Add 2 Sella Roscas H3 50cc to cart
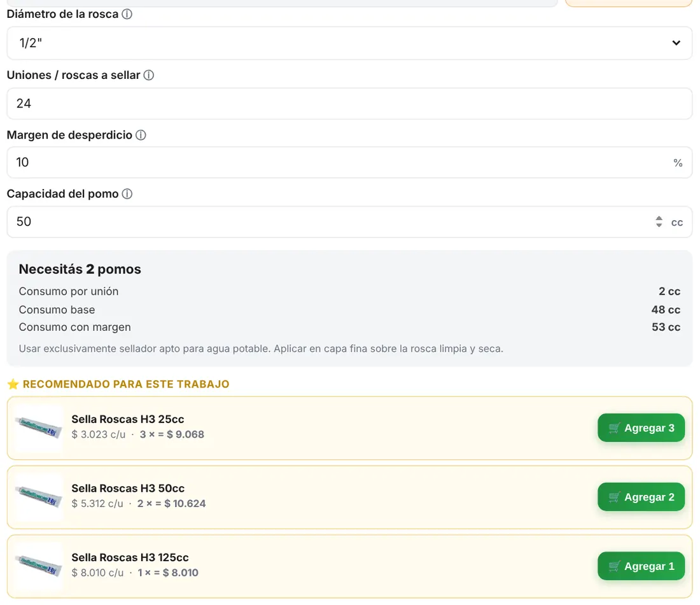Screen dimensions: 700x605 tap(641, 497)
